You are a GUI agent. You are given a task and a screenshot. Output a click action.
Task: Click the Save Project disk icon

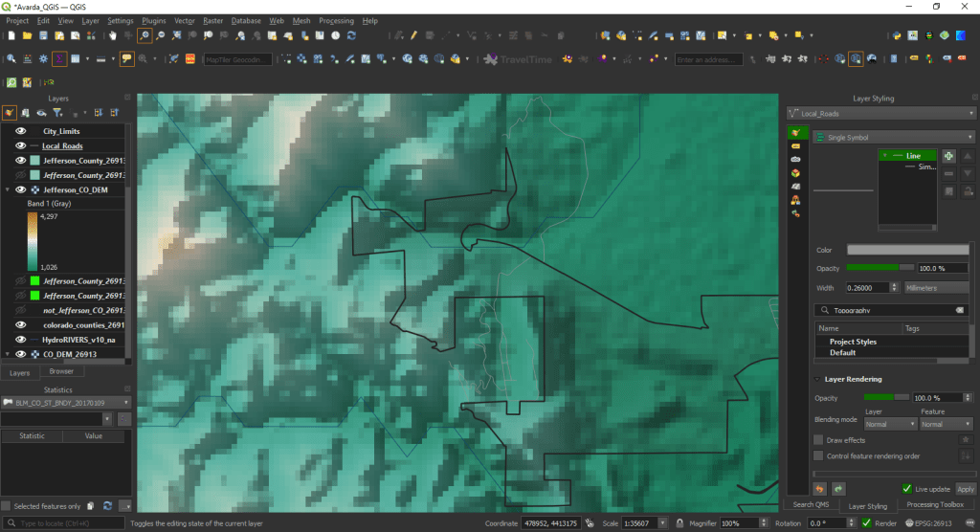pos(43,35)
